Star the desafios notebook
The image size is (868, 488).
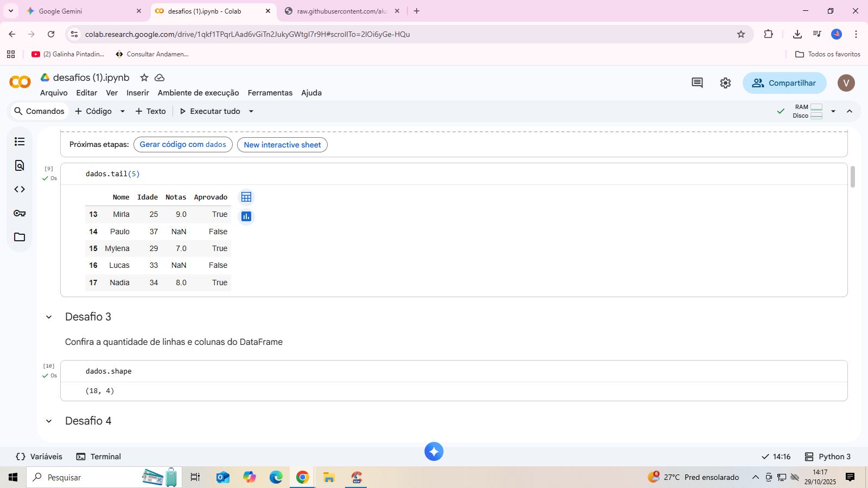tap(144, 78)
